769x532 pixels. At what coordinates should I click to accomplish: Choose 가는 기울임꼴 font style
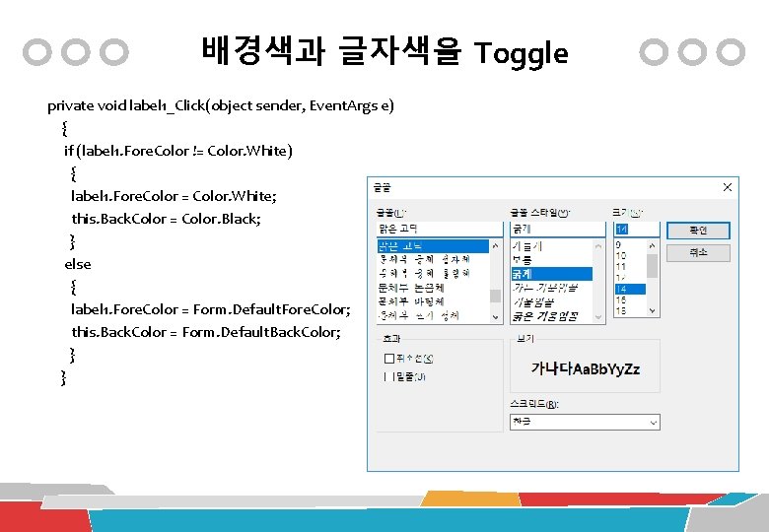point(552,288)
